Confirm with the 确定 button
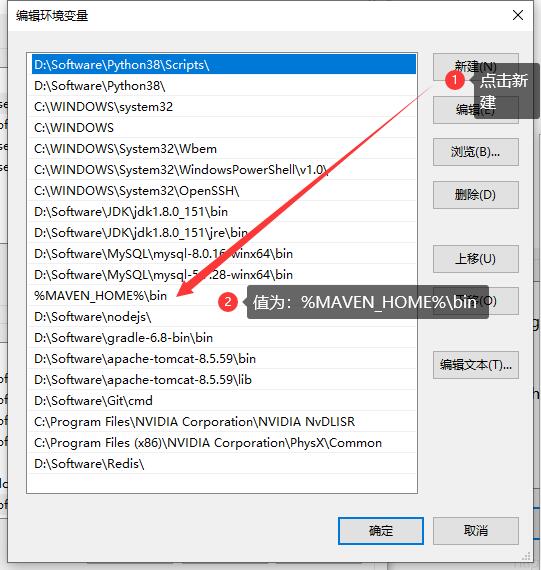The height and width of the screenshot is (570, 541). click(x=381, y=531)
